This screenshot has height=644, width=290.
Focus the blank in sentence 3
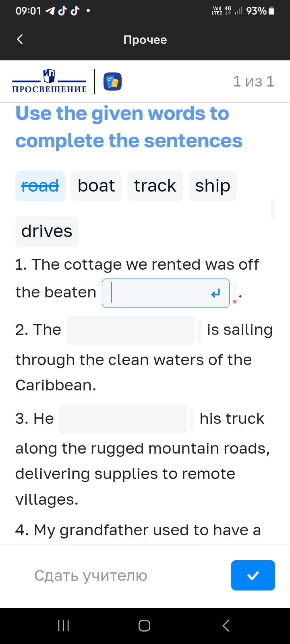coord(124,419)
